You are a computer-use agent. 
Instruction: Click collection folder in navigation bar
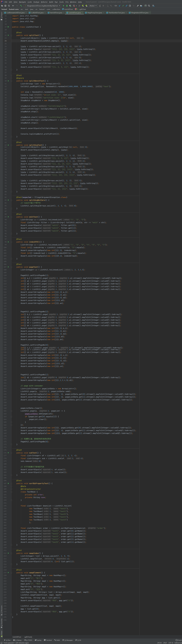coord(56,9)
